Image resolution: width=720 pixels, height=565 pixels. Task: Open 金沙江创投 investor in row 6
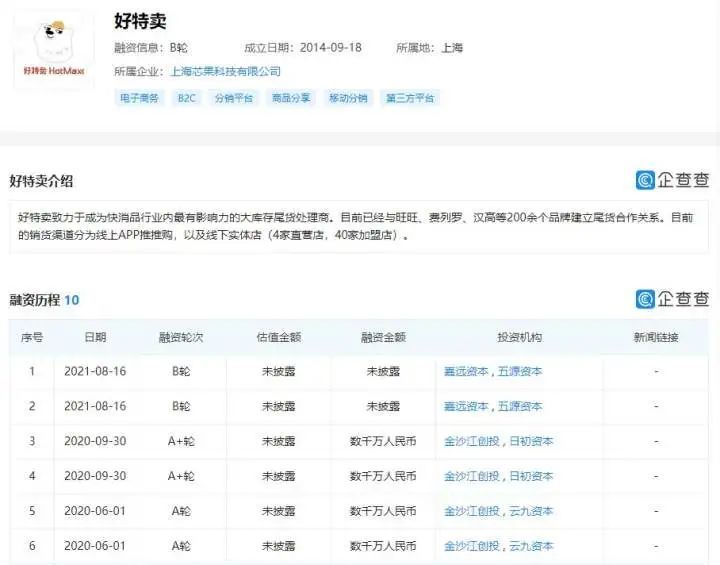[472, 546]
